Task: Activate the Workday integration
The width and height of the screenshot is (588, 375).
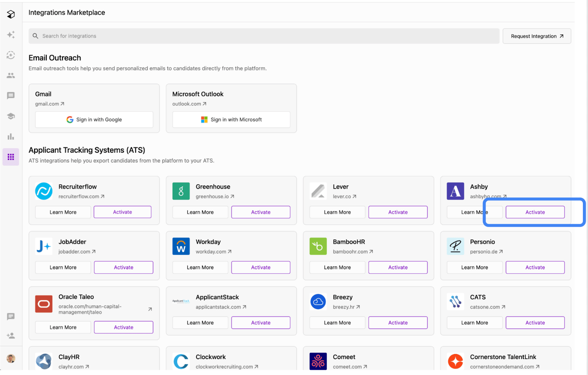Action: pyautogui.click(x=261, y=267)
